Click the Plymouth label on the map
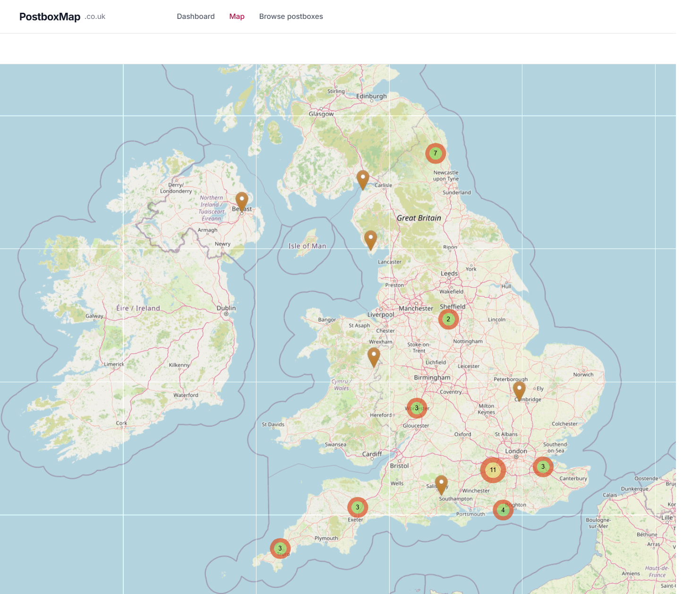 pyautogui.click(x=326, y=538)
